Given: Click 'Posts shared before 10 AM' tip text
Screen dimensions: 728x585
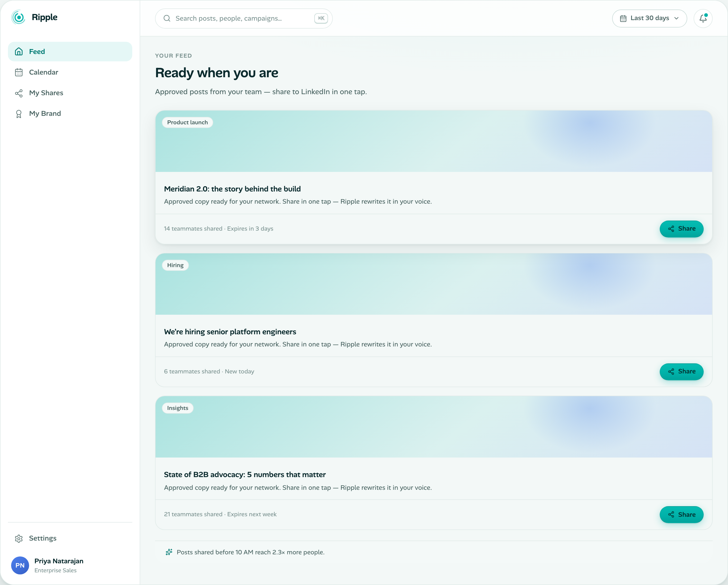Looking at the screenshot, I should (251, 552).
